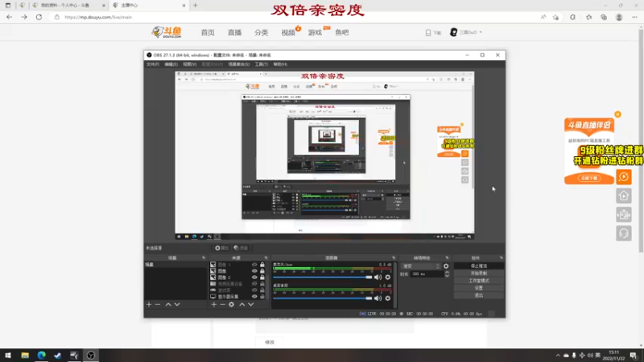Open source properties gear below sources list
644x362 pixels.
232,305
